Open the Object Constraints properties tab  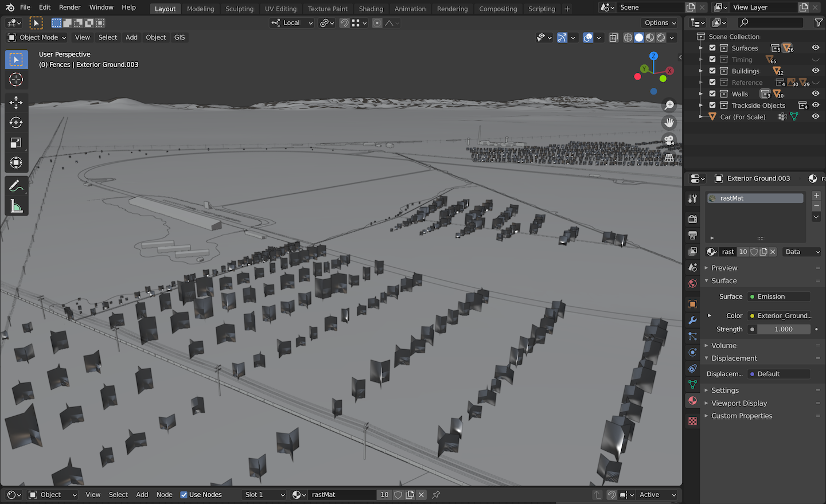pyautogui.click(x=692, y=368)
